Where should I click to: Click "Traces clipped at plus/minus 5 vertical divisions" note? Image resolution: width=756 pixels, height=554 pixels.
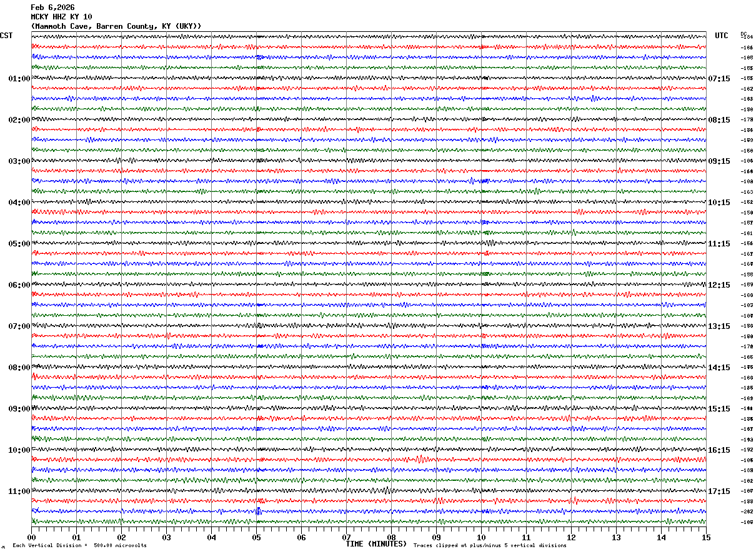[490, 546]
